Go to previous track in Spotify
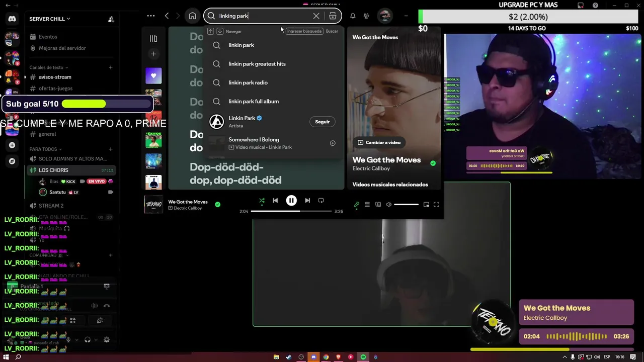Viewport: 644px width, 362px height. point(275,201)
